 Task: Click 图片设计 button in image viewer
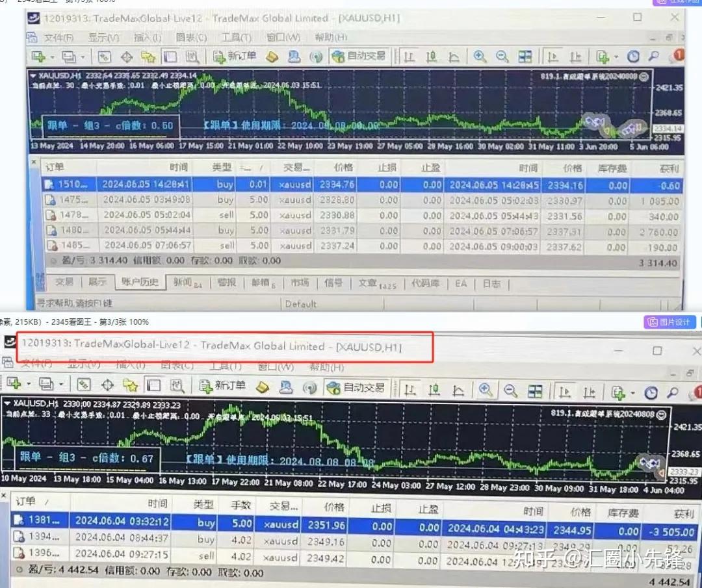670,322
